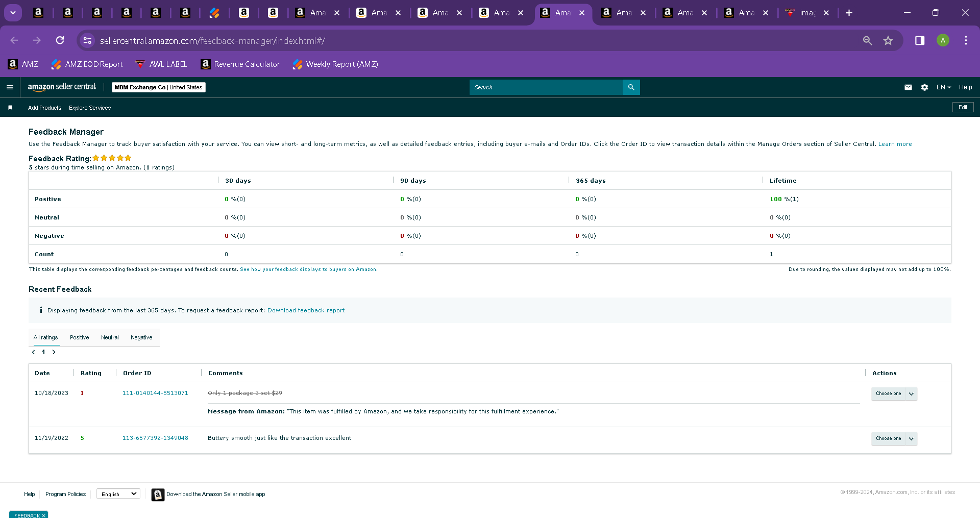Click the Comments column header
Viewport: 980px width, 518px height.
coord(225,373)
